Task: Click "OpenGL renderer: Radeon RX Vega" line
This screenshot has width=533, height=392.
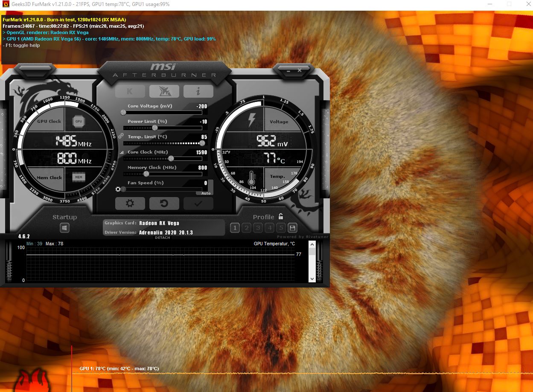Action: tap(46, 32)
